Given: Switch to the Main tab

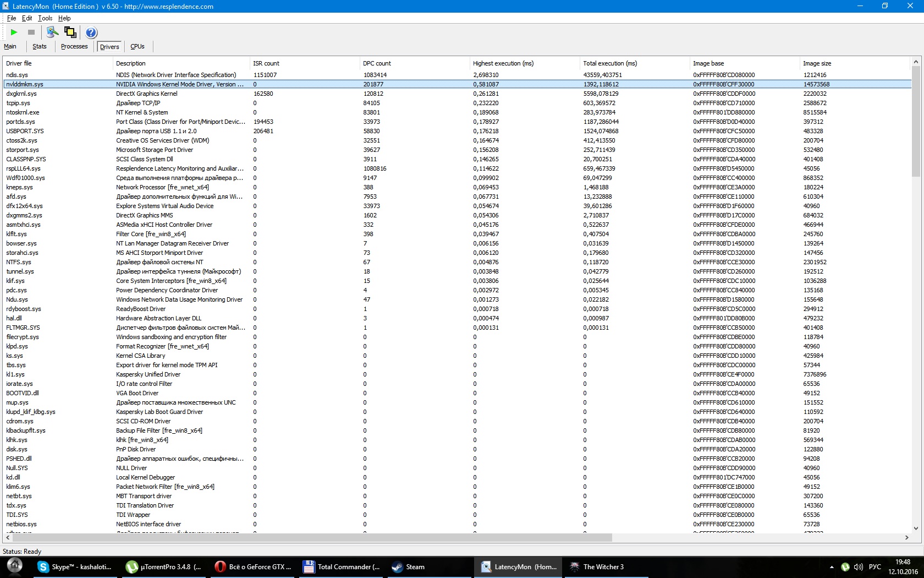Looking at the screenshot, I should pos(10,47).
